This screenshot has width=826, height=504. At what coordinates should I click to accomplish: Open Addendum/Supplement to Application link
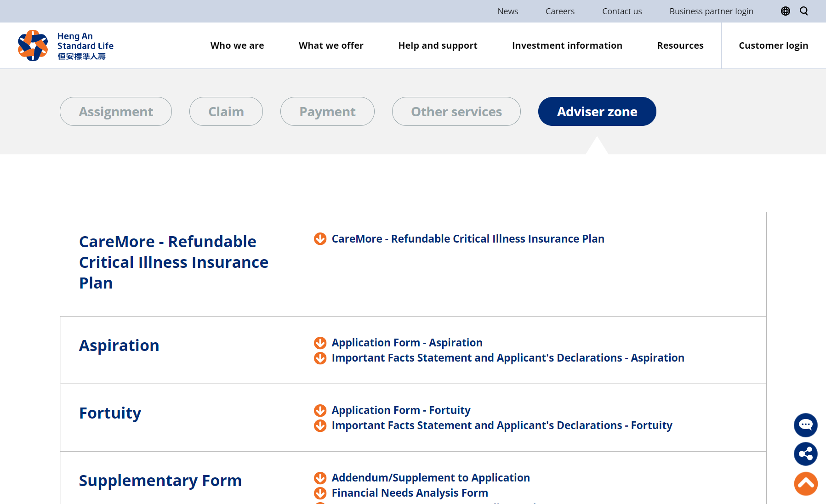tap(431, 478)
